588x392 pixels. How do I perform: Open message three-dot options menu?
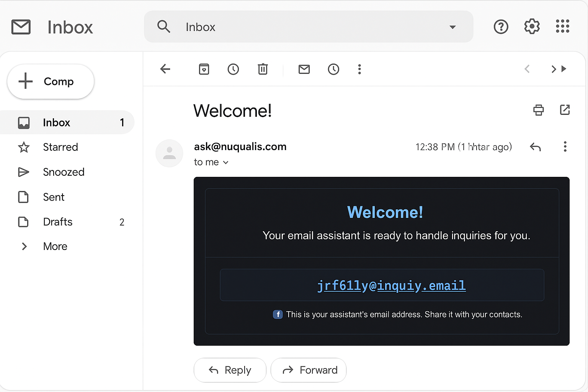(565, 147)
